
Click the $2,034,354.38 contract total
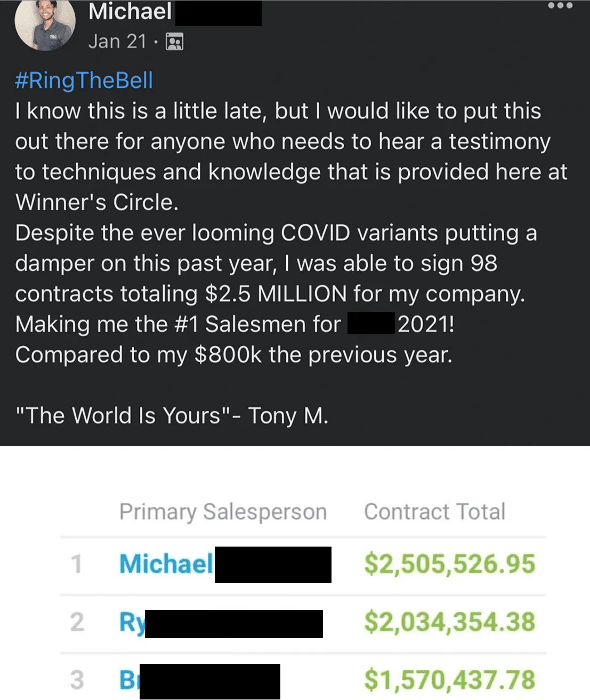pyautogui.click(x=449, y=622)
